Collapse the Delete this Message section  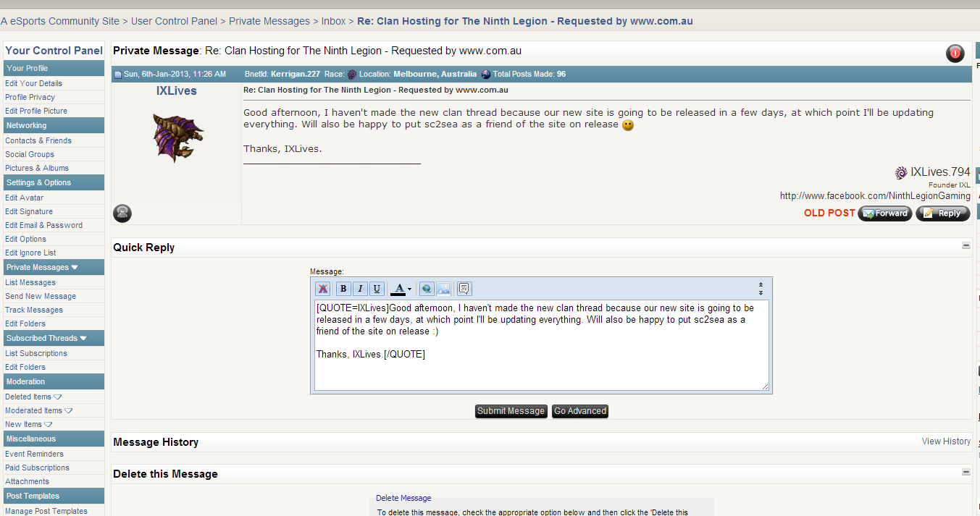966,472
